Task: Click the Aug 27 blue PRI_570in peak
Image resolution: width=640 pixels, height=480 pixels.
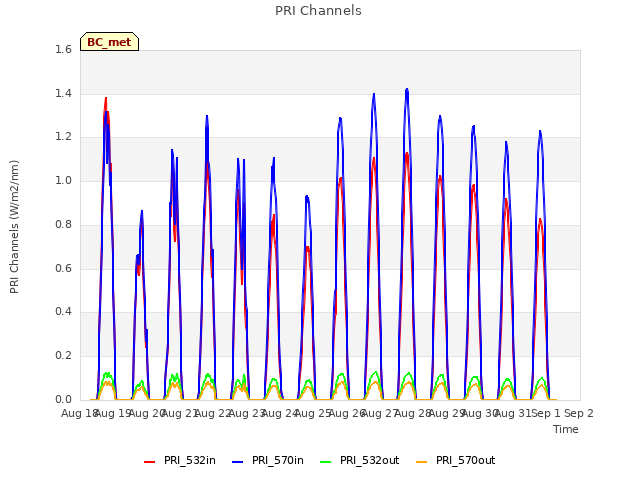Action: pos(373,94)
